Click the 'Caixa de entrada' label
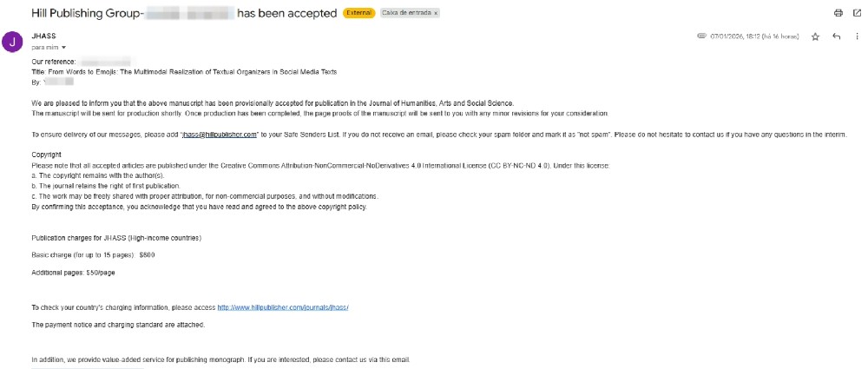Viewport: 868px width, 369px height. (404, 14)
